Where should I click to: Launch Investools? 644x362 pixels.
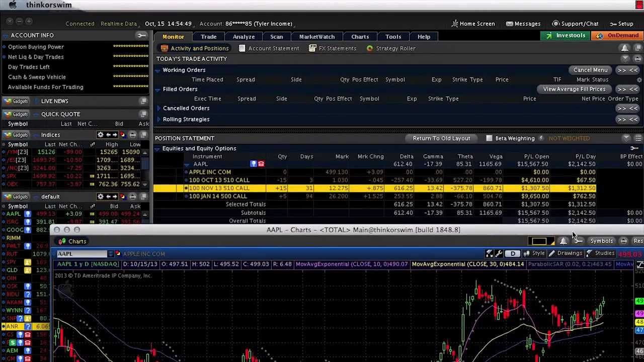pyautogui.click(x=566, y=36)
